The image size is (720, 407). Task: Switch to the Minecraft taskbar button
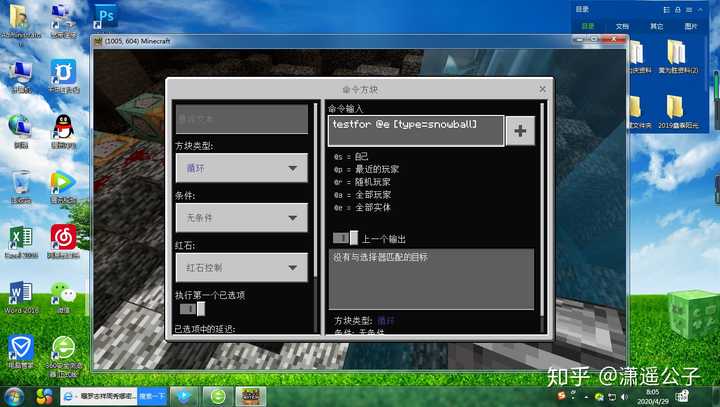pos(250,396)
